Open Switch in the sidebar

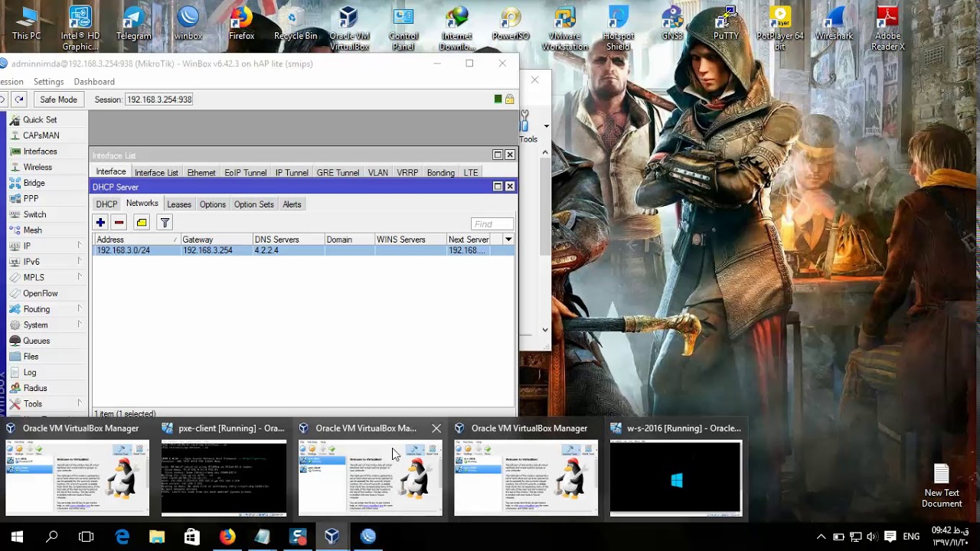[x=34, y=214]
